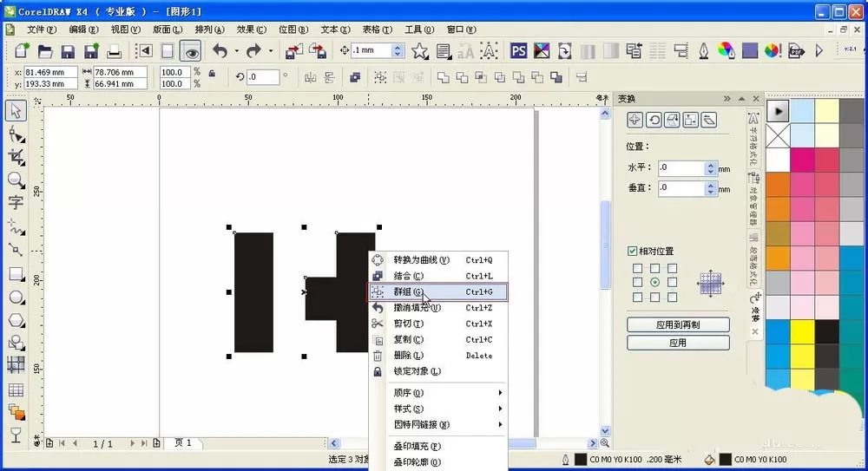This screenshot has width=868, height=471.
Task: Select the Text tool 字
Action: (x=16, y=203)
